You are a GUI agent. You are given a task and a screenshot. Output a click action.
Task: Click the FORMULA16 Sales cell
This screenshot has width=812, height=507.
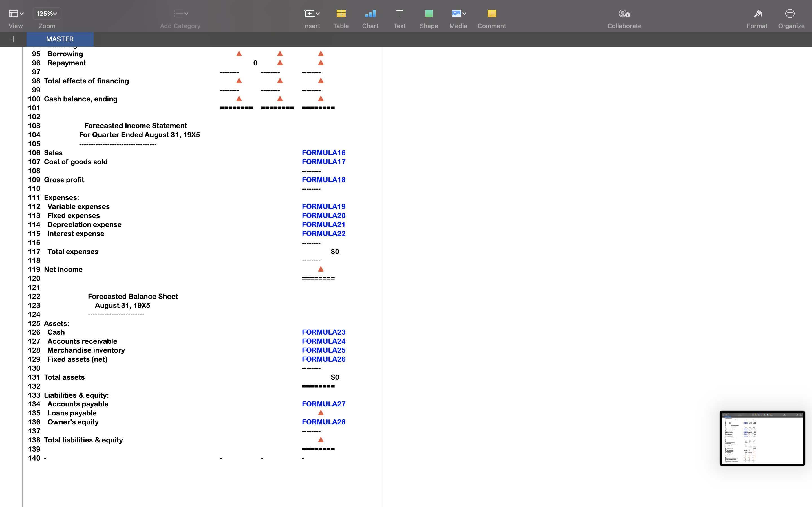323,153
